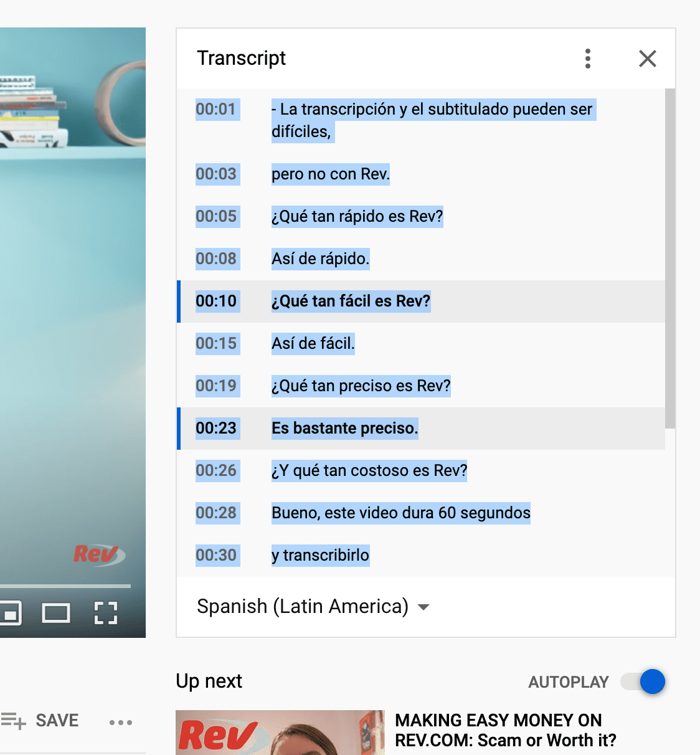The image size is (700, 755).
Task: Open 'MAKING EASY MONEY ON REV.COM' video title
Action: pyautogui.click(x=506, y=731)
